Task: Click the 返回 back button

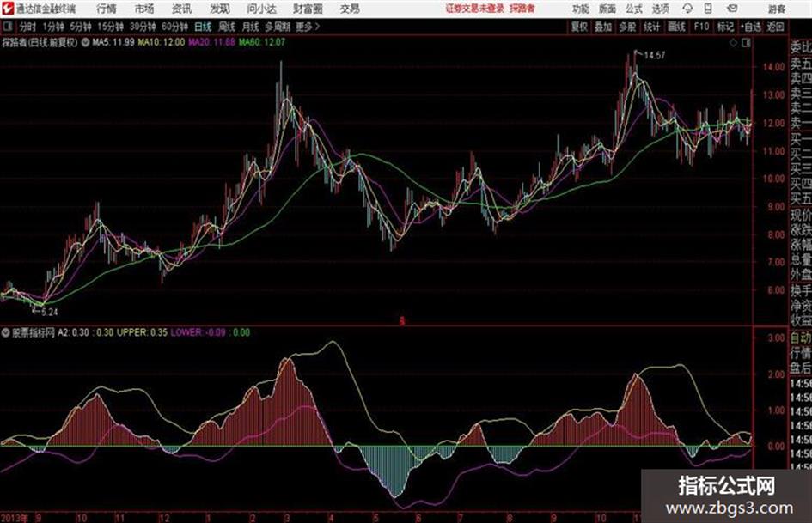Action: pos(775,27)
